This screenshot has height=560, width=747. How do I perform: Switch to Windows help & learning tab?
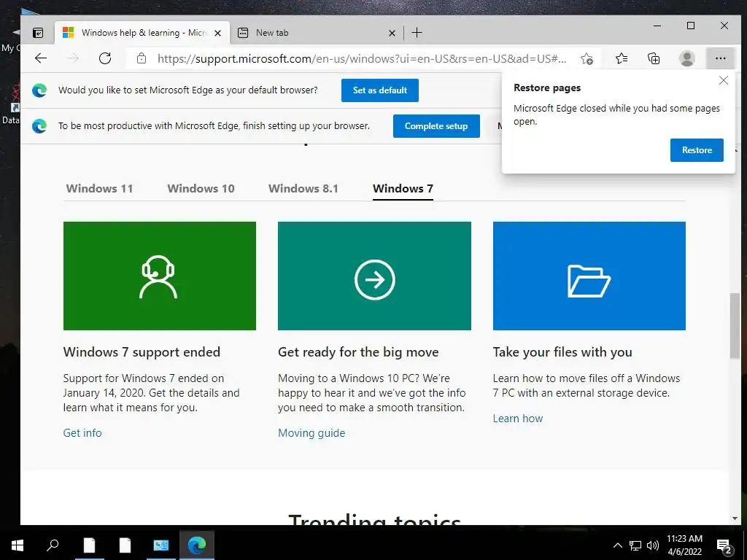(142, 33)
